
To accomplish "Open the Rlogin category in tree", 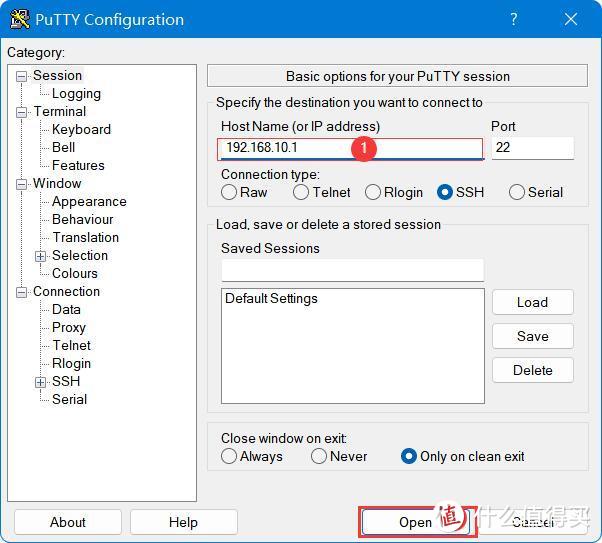I will (71, 363).
